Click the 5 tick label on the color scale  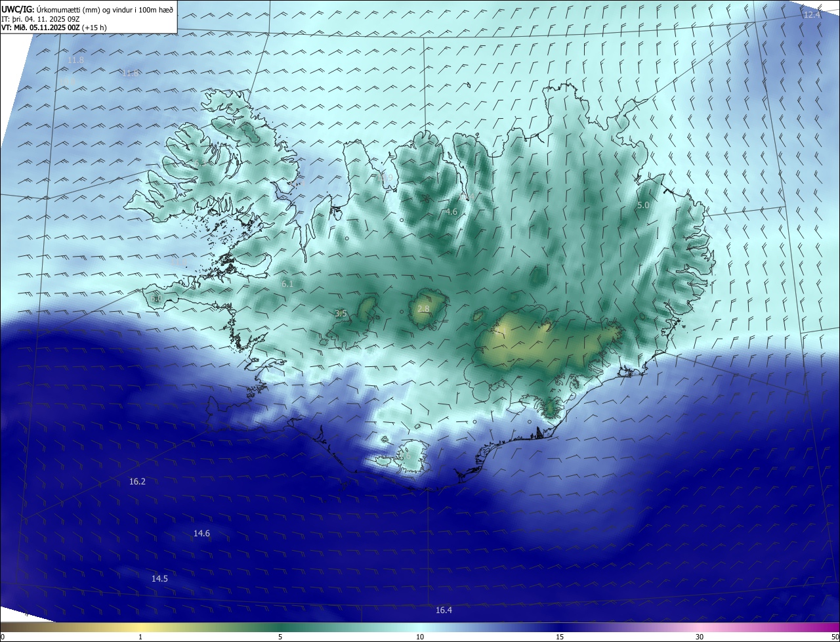pos(280,637)
